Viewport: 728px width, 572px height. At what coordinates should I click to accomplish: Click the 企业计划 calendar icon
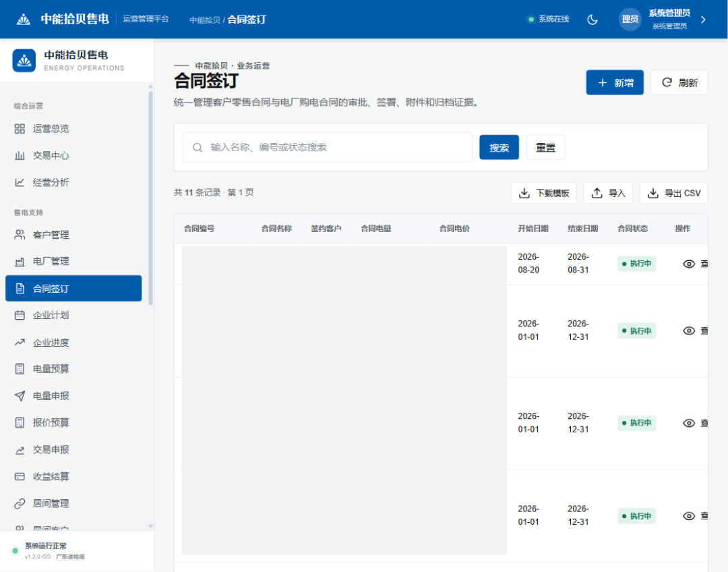click(20, 316)
